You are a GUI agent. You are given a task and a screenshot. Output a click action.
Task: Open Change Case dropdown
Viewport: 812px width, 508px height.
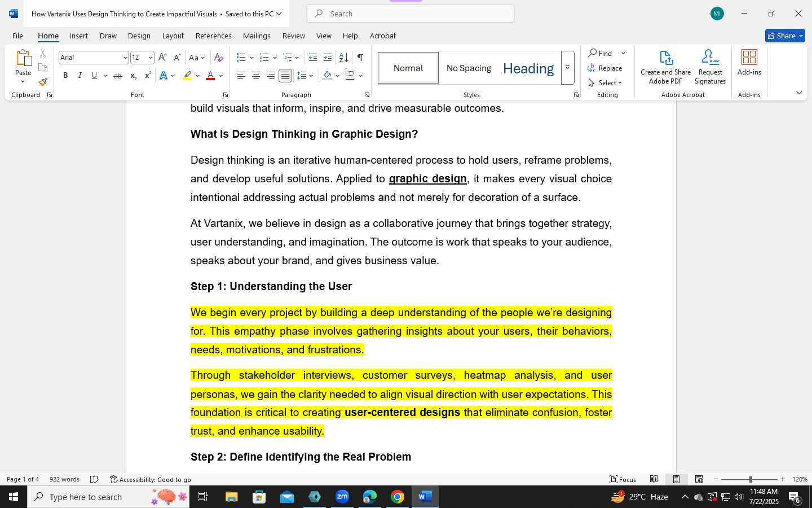[197, 58]
